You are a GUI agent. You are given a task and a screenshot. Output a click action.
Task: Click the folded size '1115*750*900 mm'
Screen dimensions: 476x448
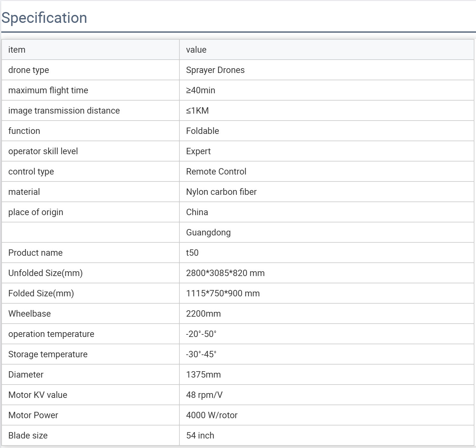coord(223,293)
